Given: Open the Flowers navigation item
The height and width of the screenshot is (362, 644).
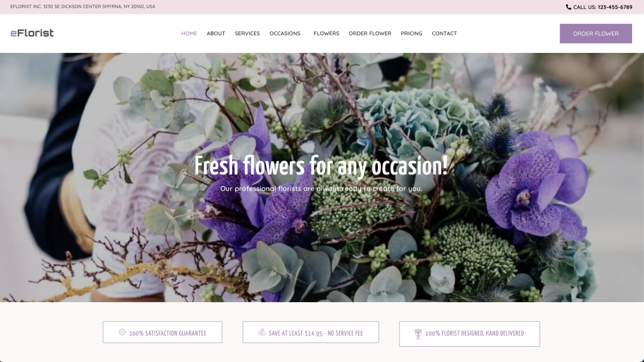Looking at the screenshot, I should [x=326, y=33].
